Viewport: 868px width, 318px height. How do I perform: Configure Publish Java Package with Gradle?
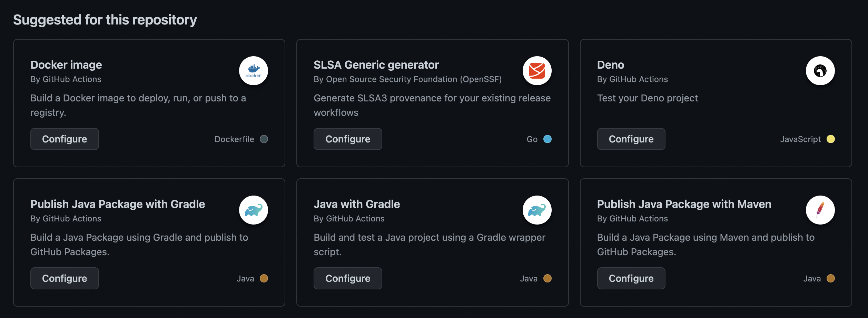pyautogui.click(x=65, y=278)
